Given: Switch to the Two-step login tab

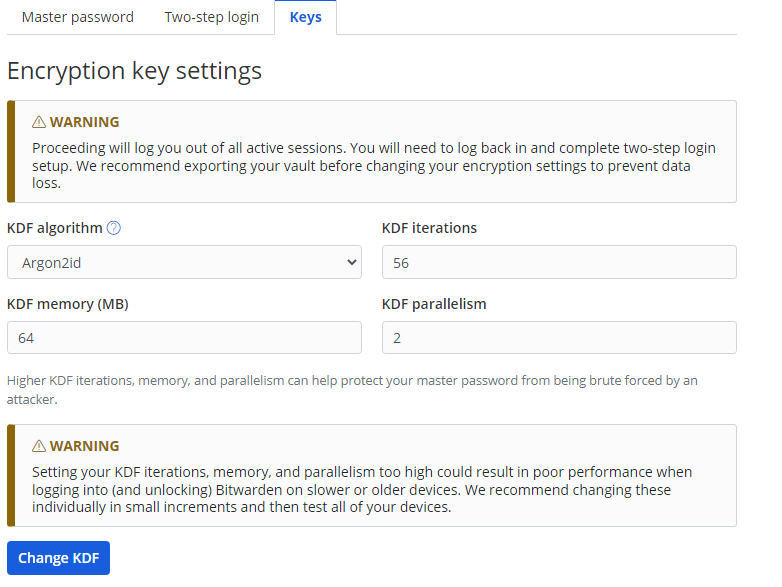Looking at the screenshot, I should tap(211, 17).
